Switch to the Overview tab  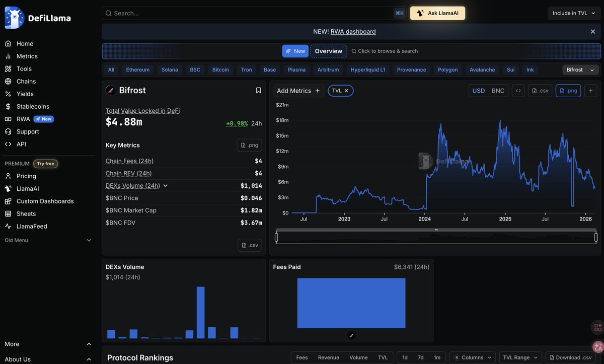[x=328, y=51]
